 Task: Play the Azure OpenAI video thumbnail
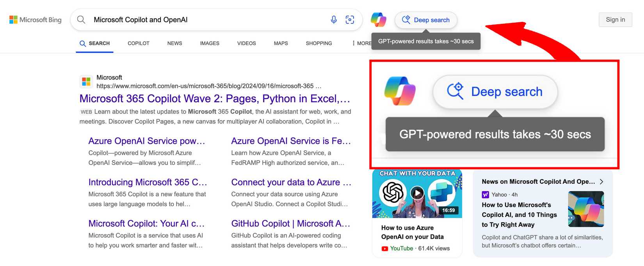pos(417,193)
